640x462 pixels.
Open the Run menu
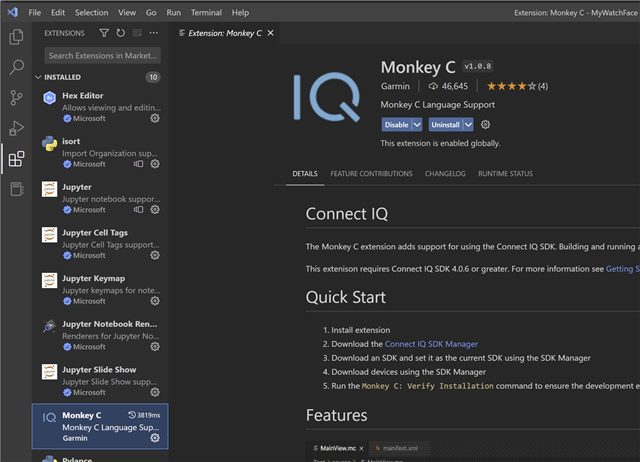[x=173, y=13]
